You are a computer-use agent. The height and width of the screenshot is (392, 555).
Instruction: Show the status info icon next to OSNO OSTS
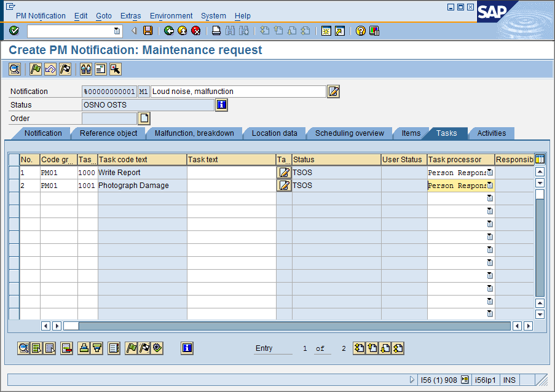point(221,105)
